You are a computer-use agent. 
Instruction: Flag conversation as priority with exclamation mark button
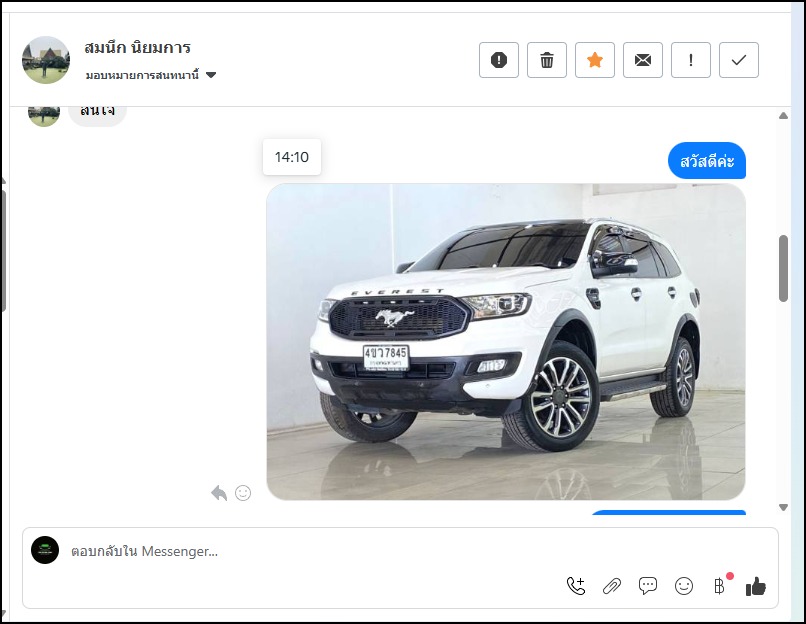690,60
